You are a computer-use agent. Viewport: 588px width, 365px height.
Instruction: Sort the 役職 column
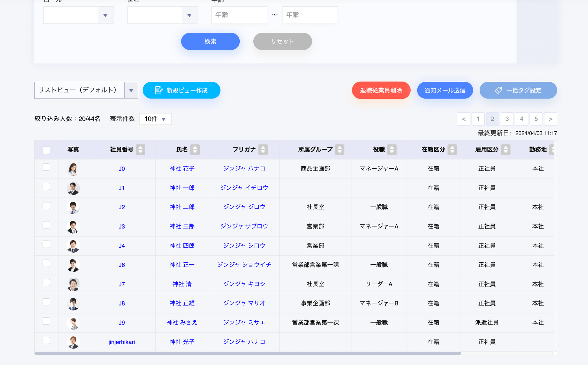[392, 149]
